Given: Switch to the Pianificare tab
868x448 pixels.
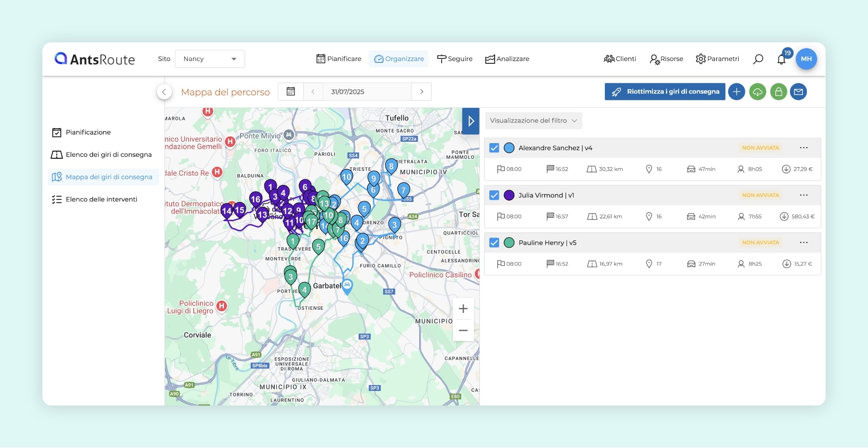Looking at the screenshot, I should click(339, 59).
